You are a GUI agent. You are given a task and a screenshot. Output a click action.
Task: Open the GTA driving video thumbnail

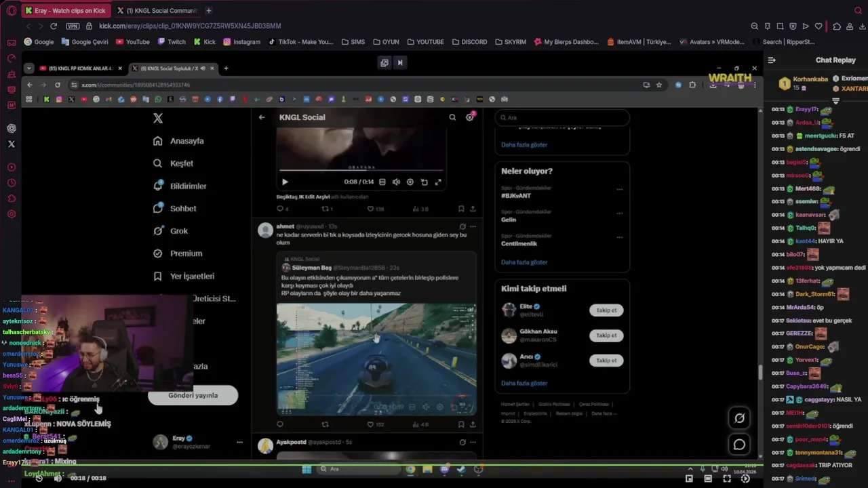pos(376,359)
